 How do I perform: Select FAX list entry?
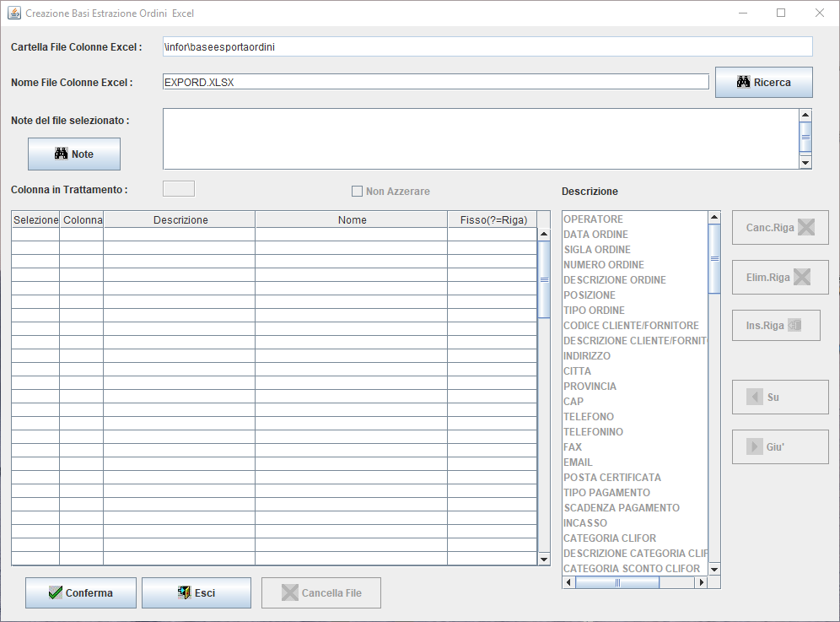click(635, 447)
